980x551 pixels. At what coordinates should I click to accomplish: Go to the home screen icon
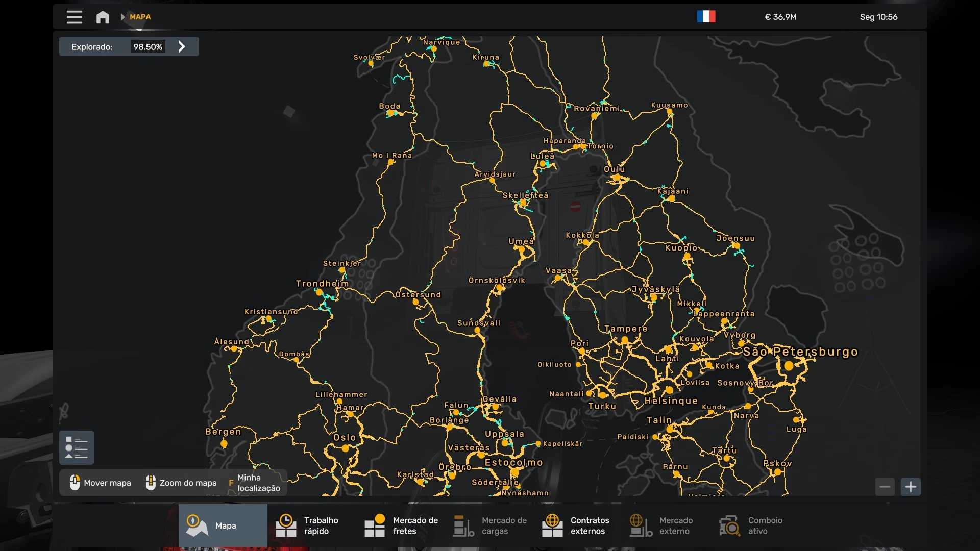pyautogui.click(x=103, y=17)
